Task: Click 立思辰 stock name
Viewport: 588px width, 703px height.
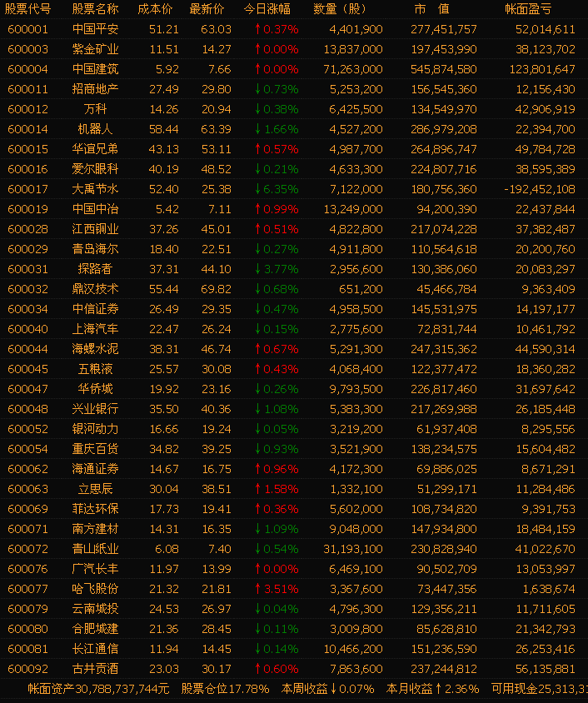Action: coord(96,489)
